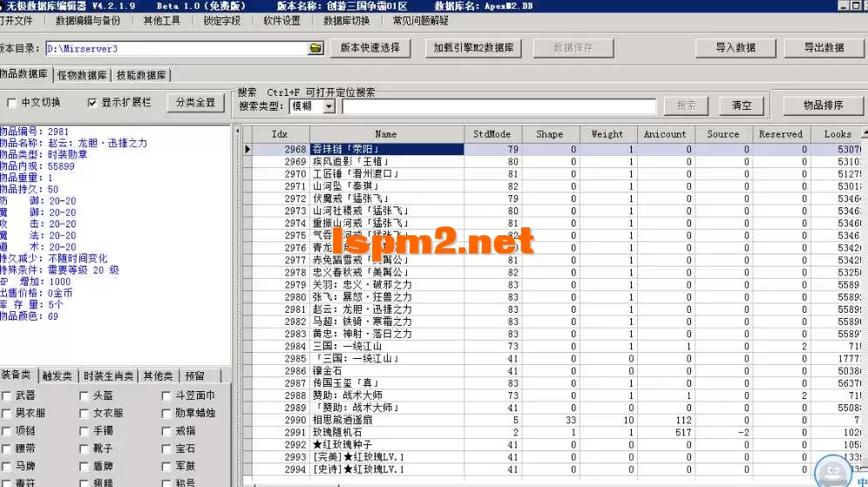Open the 常见问题解疑 menu
This screenshot has height=487, width=868.
tap(421, 21)
